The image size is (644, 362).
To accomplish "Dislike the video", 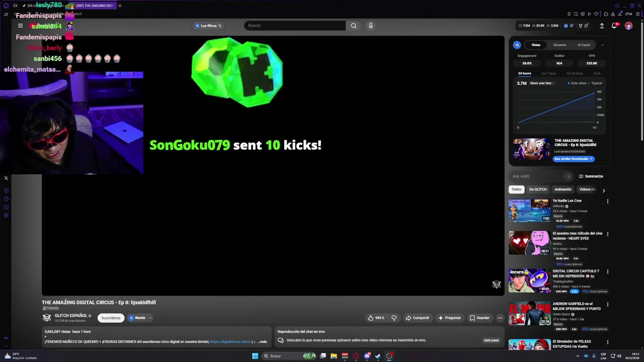I will pyautogui.click(x=394, y=318).
